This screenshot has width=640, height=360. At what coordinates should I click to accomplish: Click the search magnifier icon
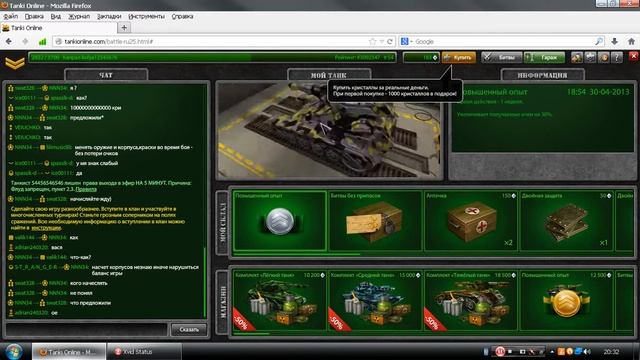coord(599,42)
